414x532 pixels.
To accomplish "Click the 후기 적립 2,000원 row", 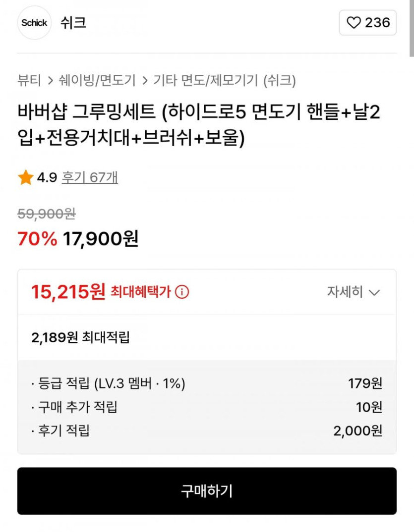I will 206,431.
